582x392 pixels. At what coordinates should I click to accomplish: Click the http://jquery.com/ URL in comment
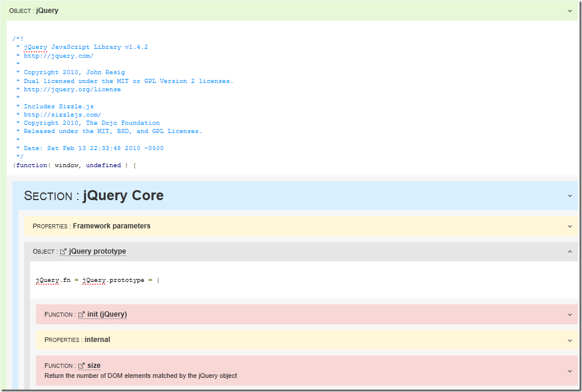[x=58, y=56]
